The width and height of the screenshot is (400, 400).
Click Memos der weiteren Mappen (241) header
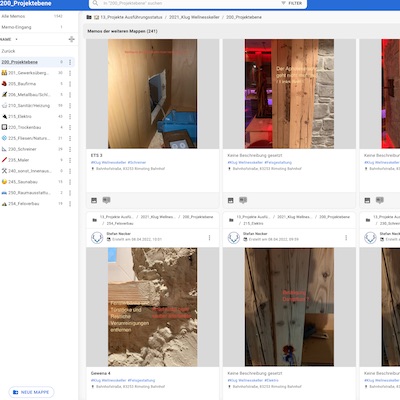pyautogui.click(x=122, y=31)
